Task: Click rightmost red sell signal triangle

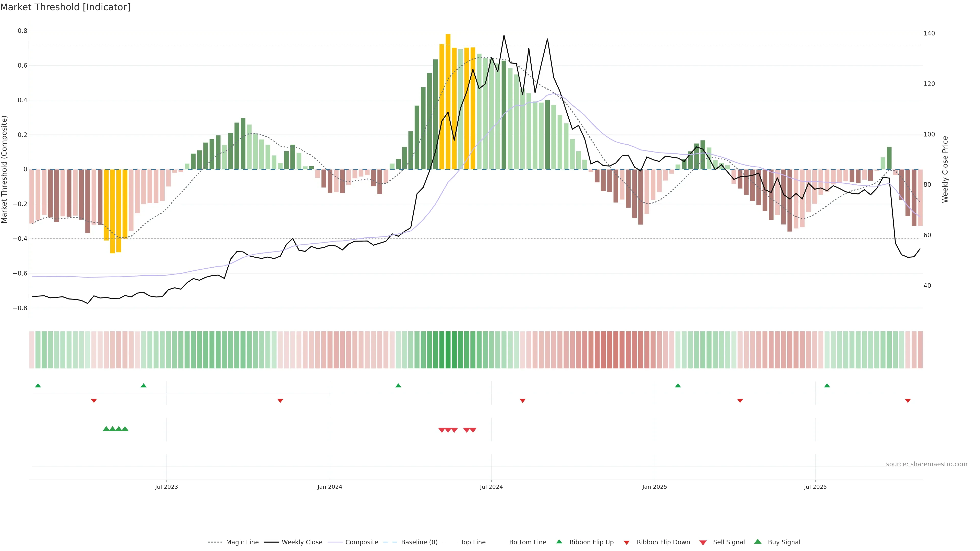Action: point(473,430)
